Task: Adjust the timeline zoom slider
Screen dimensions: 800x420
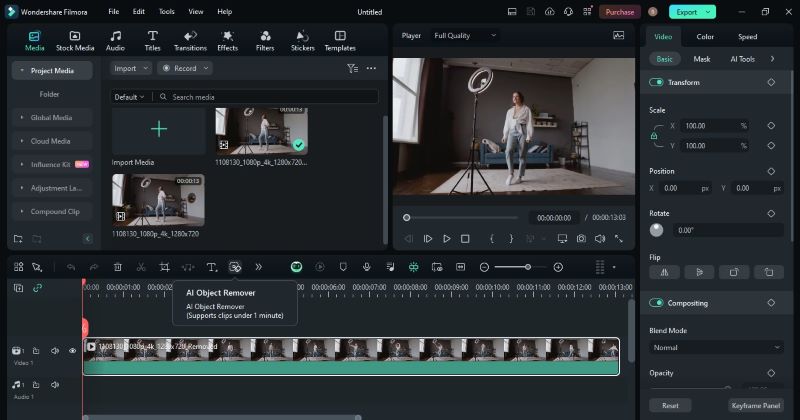Action: click(528, 267)
